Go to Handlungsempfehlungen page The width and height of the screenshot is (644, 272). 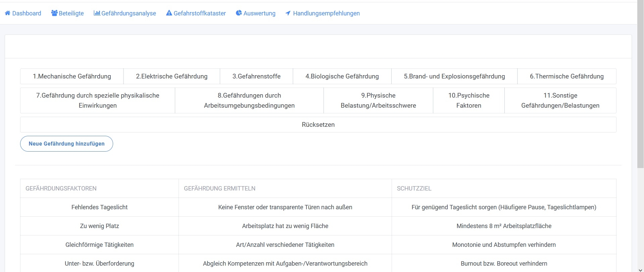coord(326,13)
